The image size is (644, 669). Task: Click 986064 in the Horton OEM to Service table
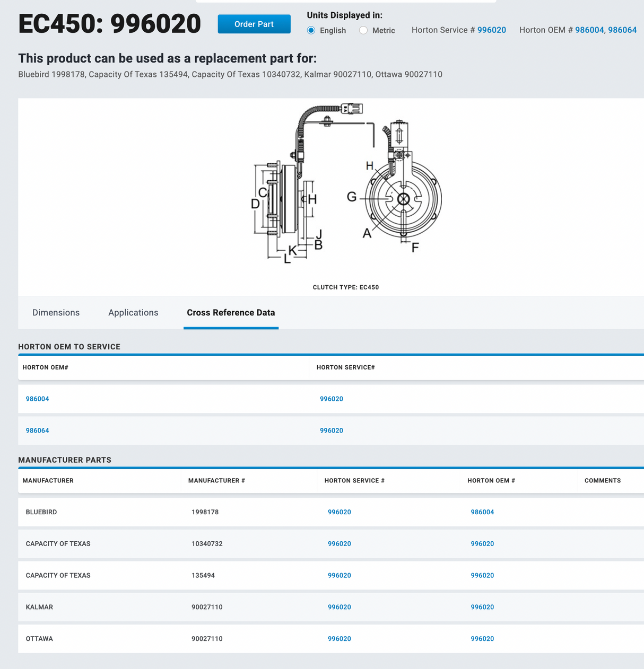pos(37,430)
